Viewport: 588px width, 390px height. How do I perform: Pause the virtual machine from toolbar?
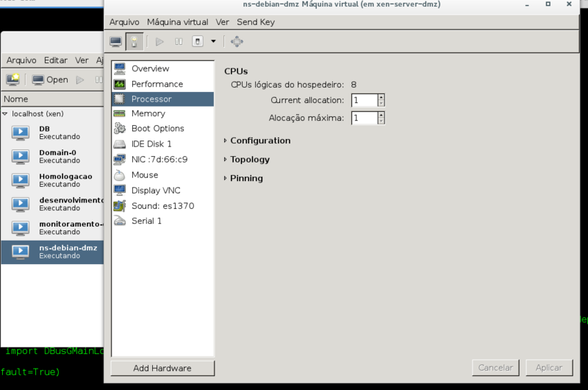179,42
